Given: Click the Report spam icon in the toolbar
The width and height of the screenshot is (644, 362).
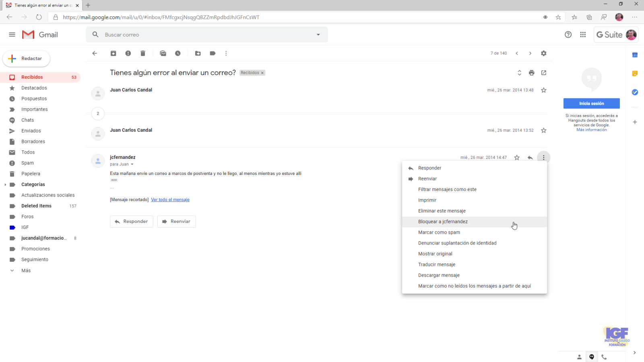Looking at the screenshot, I should pos(128,53).
